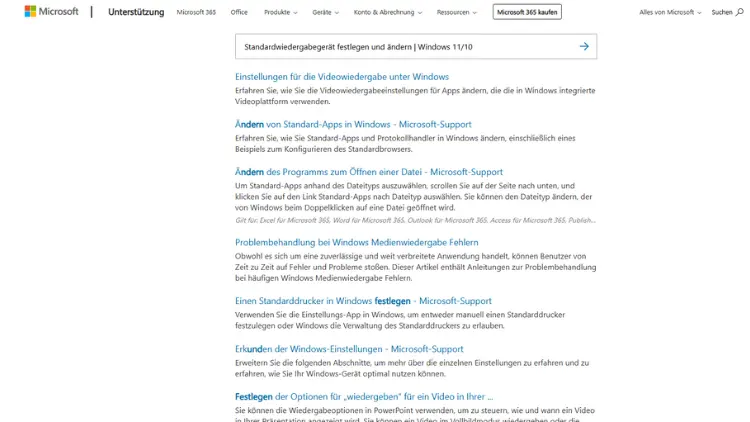750x422 pixels.
Task: Click description starting 'Erfahren Sie, wie Sie die Videowiedergabeeinstellungen'
Action: pyautogui.click(x=415, y=96)
